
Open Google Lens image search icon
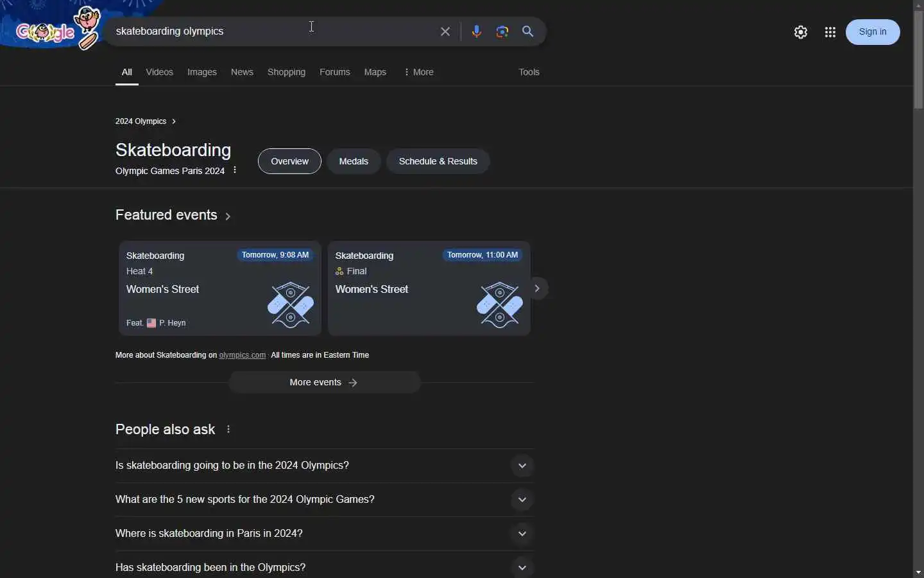pyautogui.click(x=503, y=31)
